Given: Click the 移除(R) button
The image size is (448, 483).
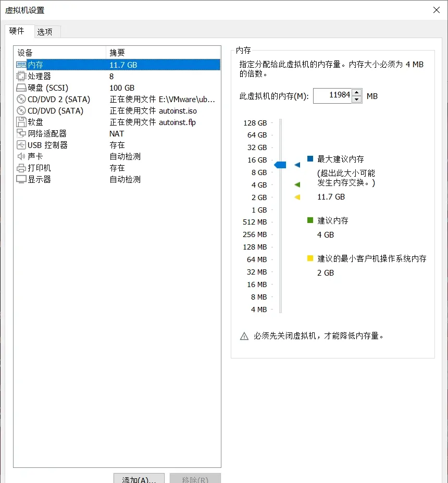Looking at the screenshot, I should [x=195, y=479].
